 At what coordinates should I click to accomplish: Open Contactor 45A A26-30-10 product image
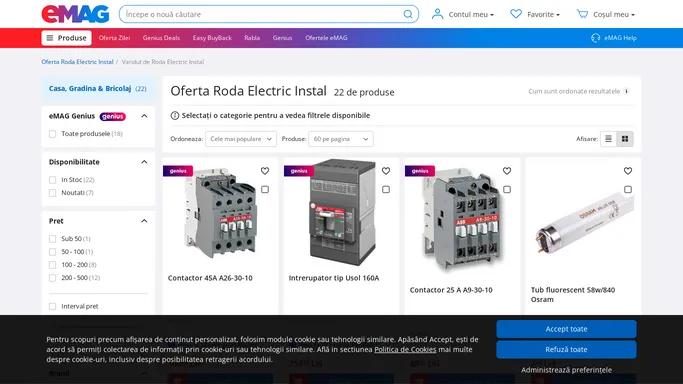[x=220, y=213]
